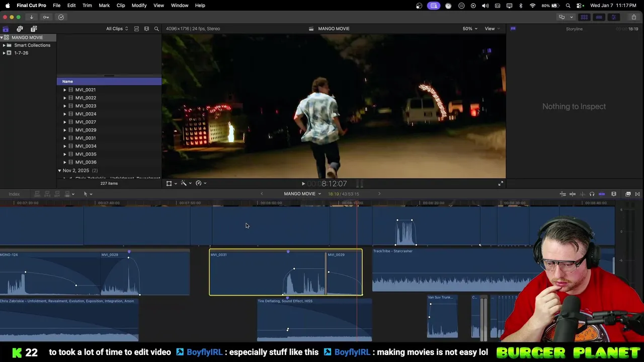Viewport: 644px width, 362px height.
Task: Open the Share export icon
Action: [633, 17]
